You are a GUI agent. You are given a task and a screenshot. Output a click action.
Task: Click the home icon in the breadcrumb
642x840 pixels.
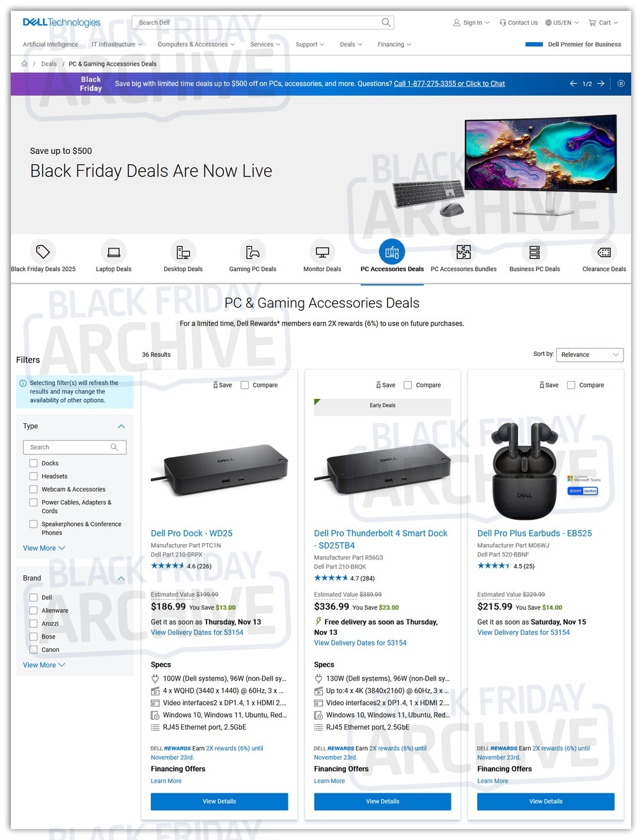(x=24, y=64)
